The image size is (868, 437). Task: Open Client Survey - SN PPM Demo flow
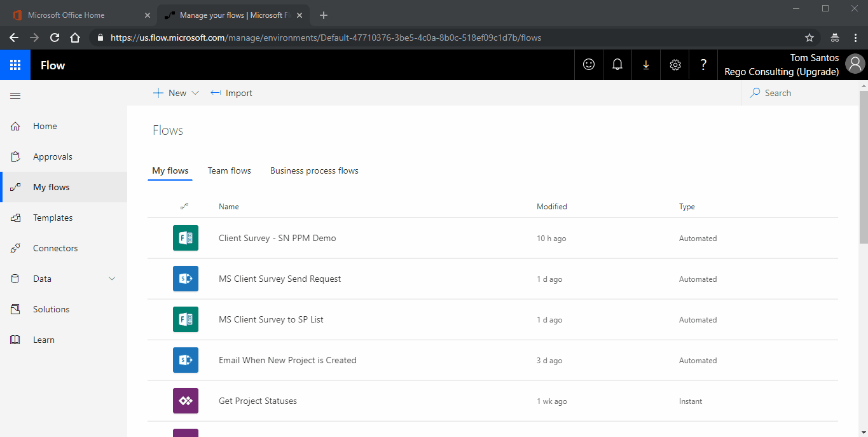pos(277,238)
